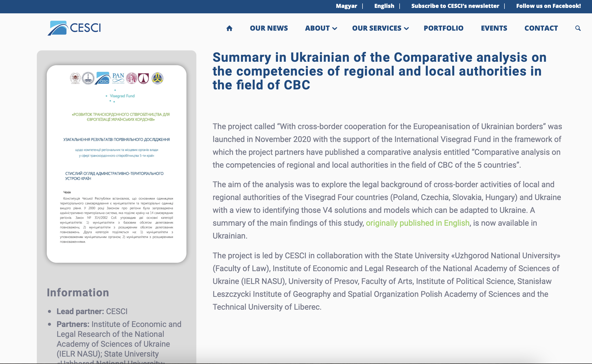Open the Ukrainian document cover thumbnail

(x=116, y=164)
